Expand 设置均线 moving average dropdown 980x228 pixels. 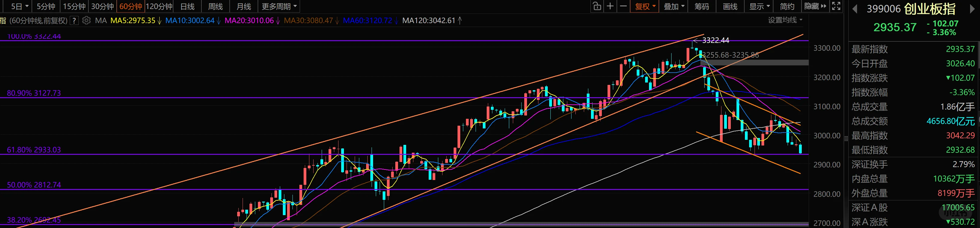[x=785, y=20]
